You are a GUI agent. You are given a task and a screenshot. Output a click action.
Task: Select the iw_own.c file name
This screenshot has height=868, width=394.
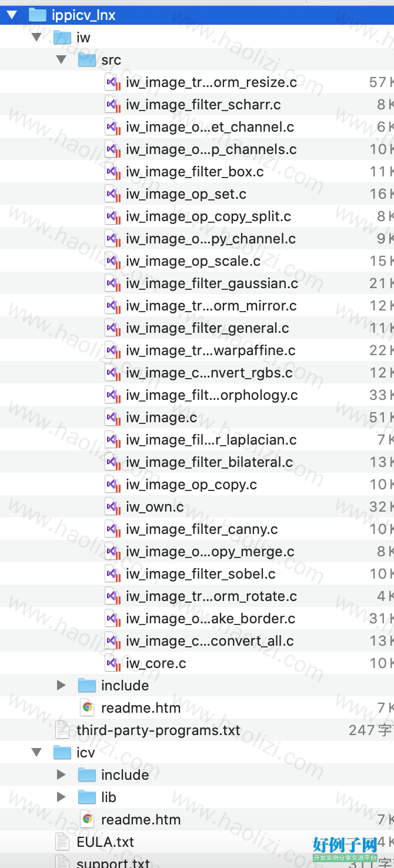155,507
